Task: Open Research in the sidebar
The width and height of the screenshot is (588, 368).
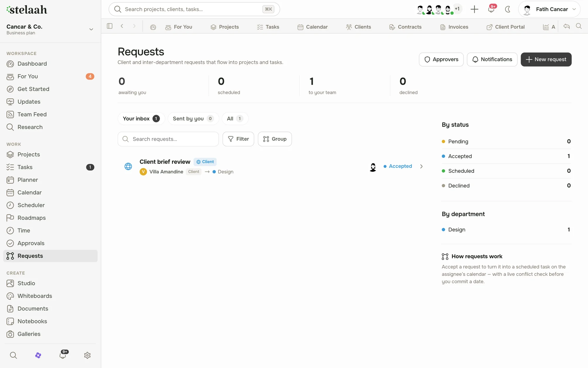Action: (x=50, y=127)
